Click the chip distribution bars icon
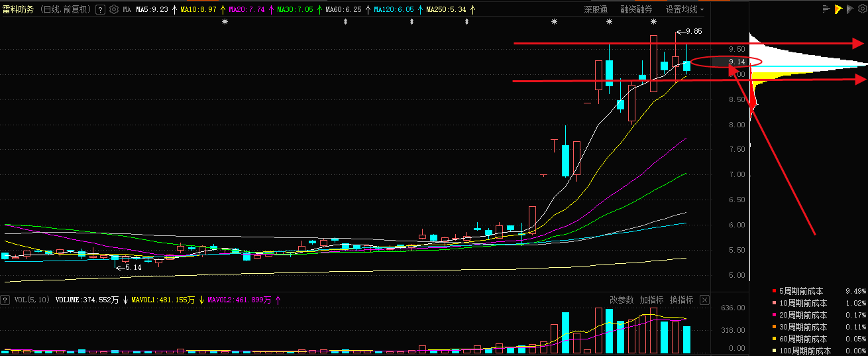 click(x=826, y=9)
